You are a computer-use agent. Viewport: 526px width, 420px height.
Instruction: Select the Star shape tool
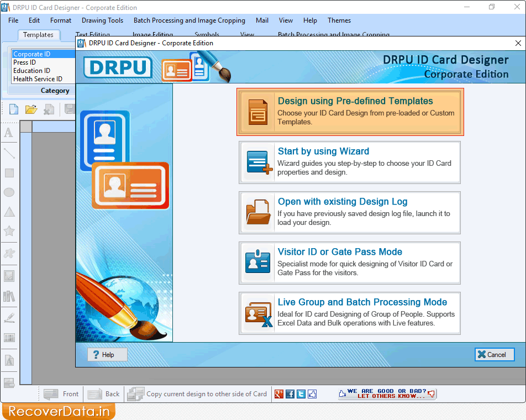9,231
